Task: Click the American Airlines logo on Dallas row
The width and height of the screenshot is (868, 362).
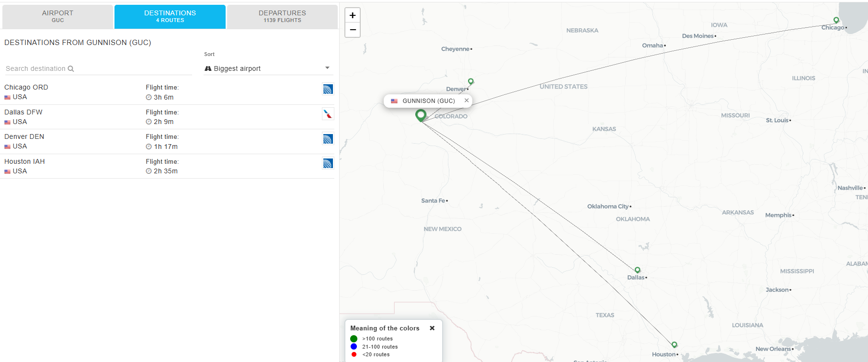Action: (x=328, y=114)
